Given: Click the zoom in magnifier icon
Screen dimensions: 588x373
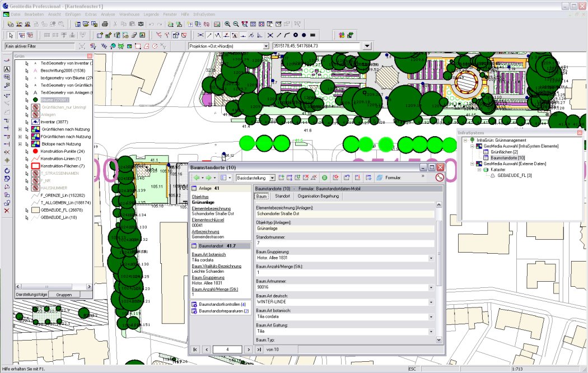Looking at the screenshot, I should 227,24.
